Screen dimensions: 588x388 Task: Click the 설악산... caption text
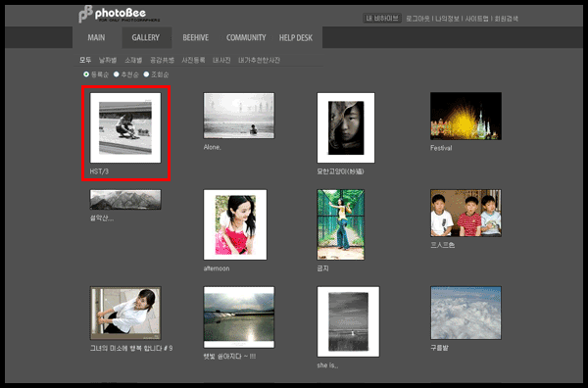[x=102, y=218]
